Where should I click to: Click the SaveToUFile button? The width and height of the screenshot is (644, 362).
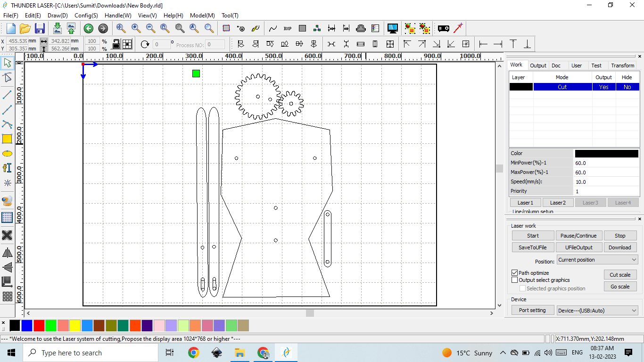coord(533,247)
